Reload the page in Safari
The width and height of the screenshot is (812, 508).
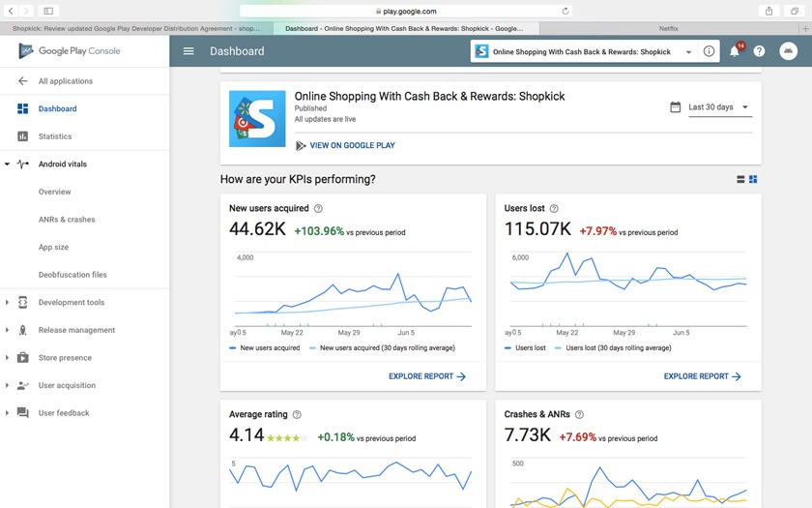[565, 11]
